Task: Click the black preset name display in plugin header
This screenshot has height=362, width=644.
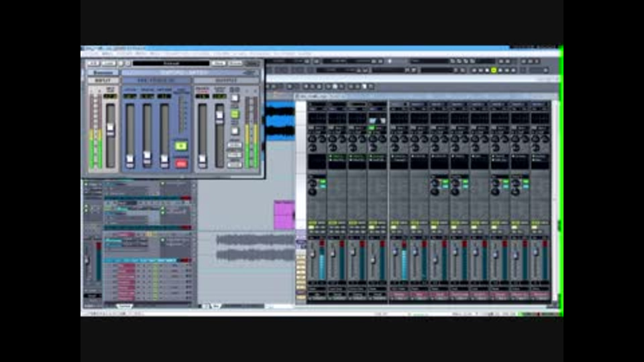Action: click(171, 63)
